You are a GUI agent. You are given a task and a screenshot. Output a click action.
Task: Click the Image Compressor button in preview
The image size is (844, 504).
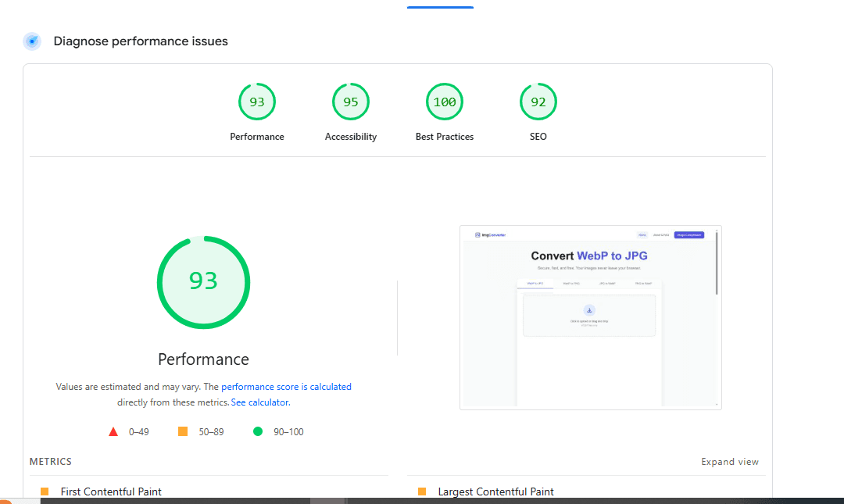pyautogui.click(x=688, y=234)
